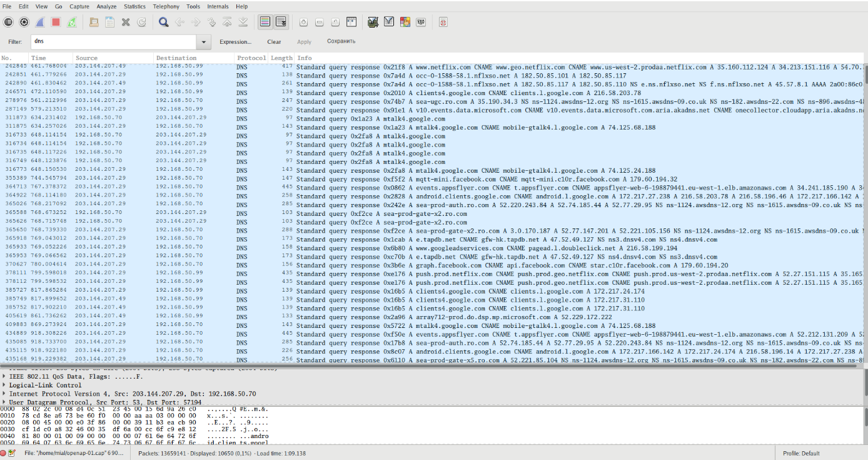Click into the dns filter text field
This screenshot has width=868, height=460.
click(113, 42)
